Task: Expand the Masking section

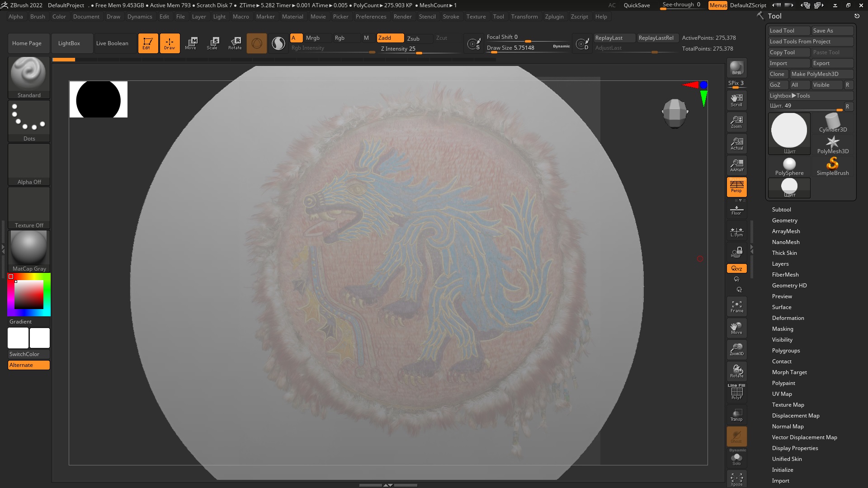Action: (782, 329)
